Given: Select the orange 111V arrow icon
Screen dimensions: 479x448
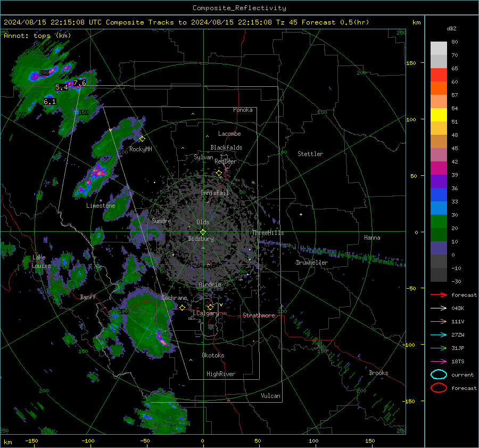Looking at the screenshot, I should click(x=439, y=321).
